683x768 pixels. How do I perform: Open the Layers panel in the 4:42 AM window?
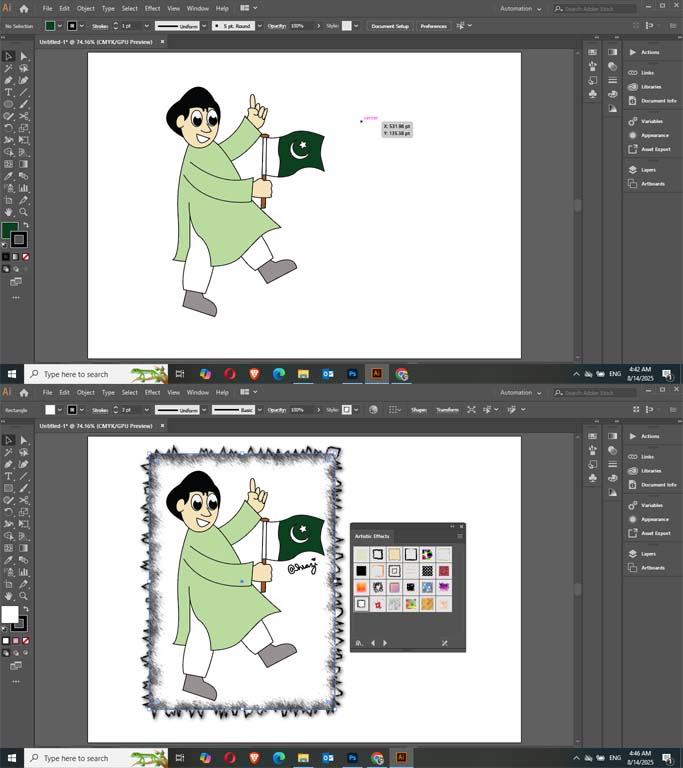point(648,170)
